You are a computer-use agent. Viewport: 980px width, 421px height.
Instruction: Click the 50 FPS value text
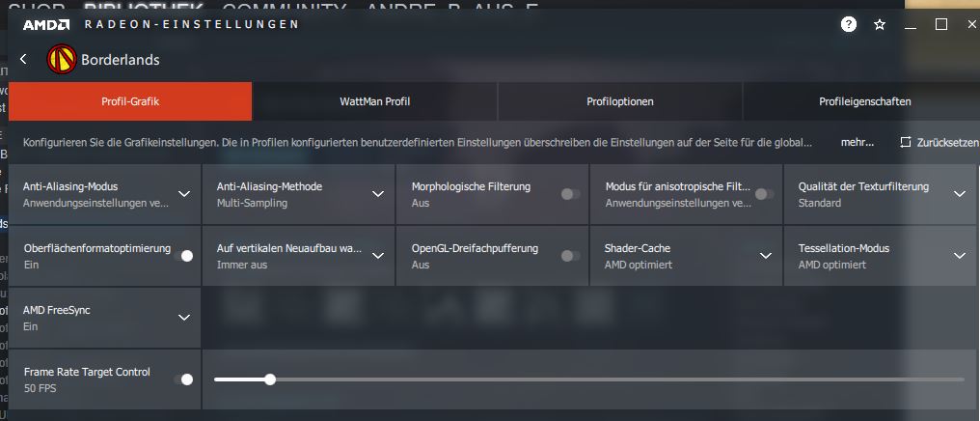[x=40, y=388]
